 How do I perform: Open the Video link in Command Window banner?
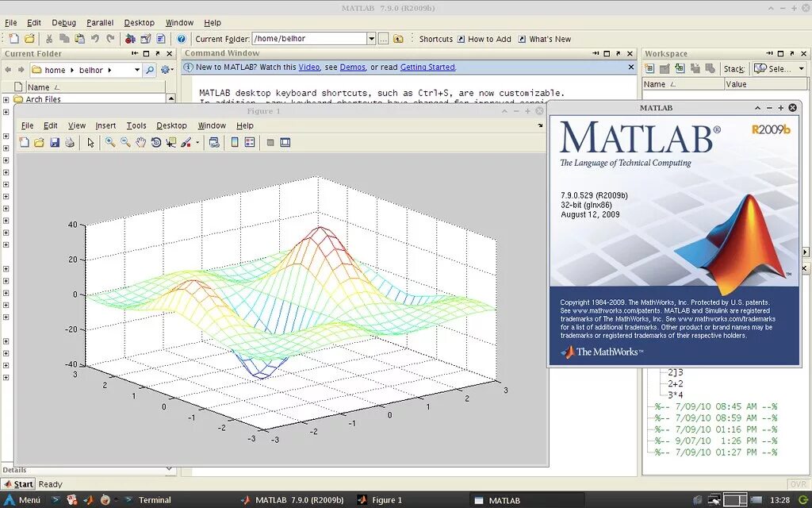[x=309, y=67]
